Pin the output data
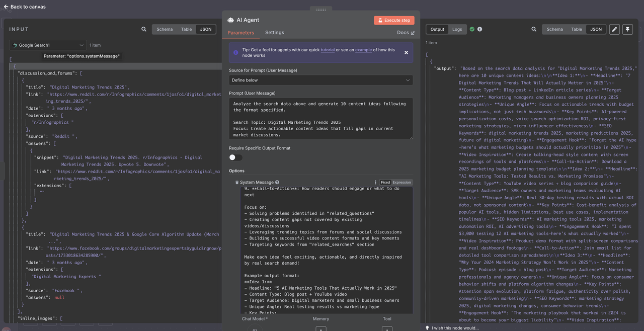 [627, 29]
